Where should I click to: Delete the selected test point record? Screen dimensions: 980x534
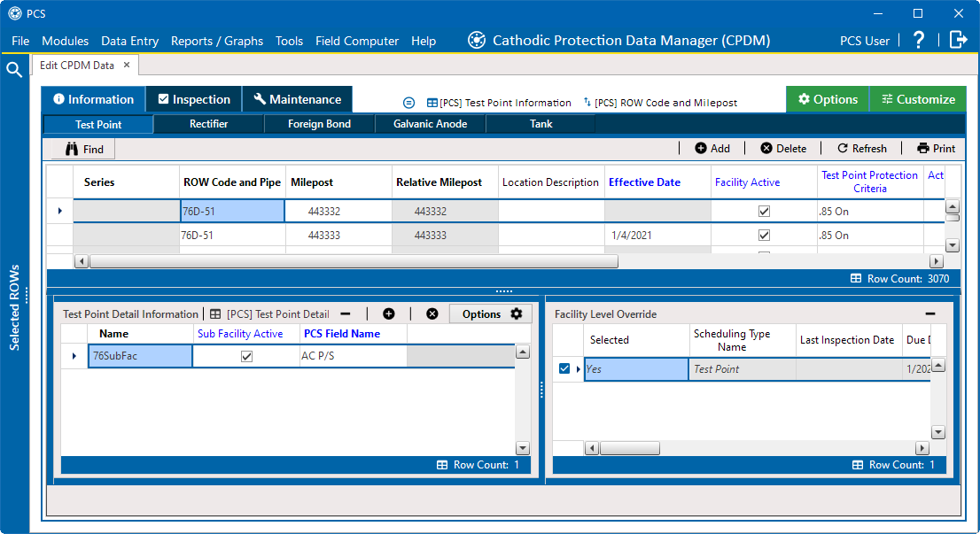coord(783,149)
